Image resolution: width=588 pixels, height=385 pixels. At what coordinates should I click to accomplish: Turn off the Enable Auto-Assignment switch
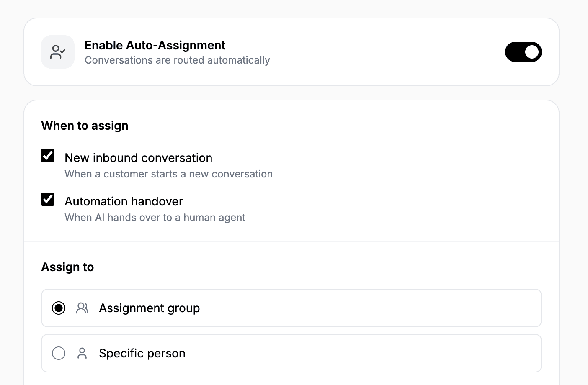pos(523,52)
